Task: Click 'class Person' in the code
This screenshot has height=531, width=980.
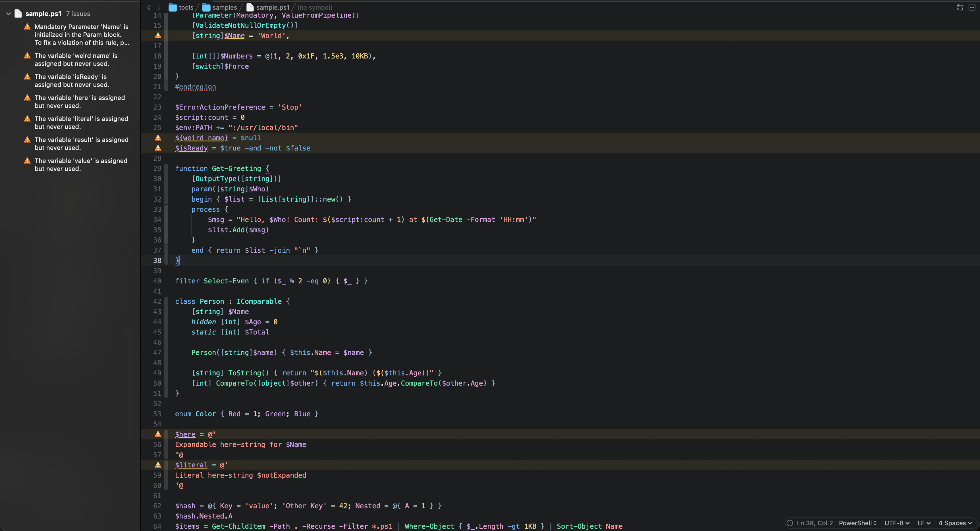Action: point(199,301)
